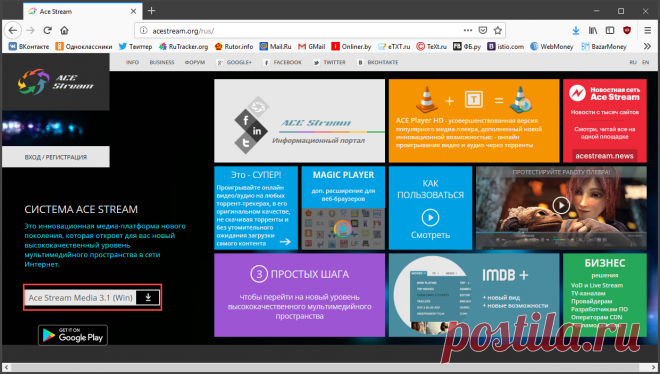
Task: Open FACEBOOK link in site navigation
Action: tap(282, 62)
